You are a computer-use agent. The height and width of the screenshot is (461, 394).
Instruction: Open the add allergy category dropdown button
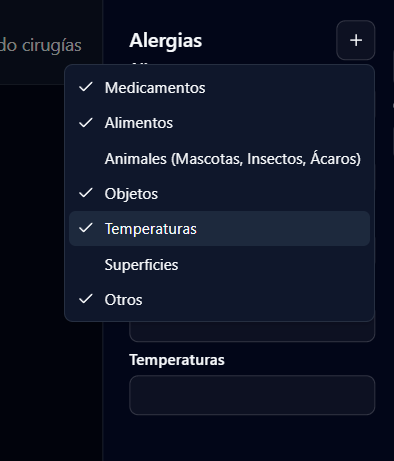[x=356, y=40]
